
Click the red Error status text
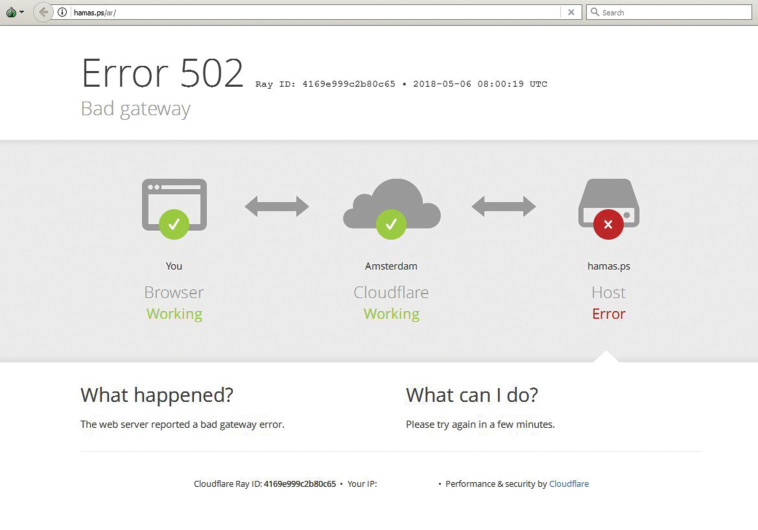609,314
